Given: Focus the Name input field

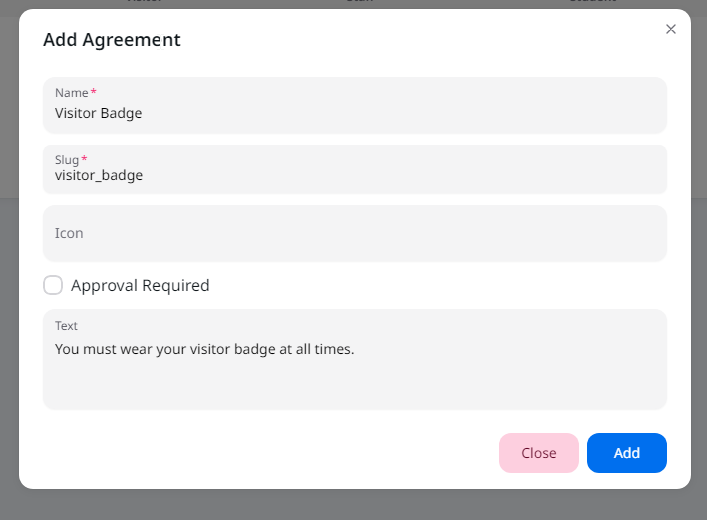Looking at the screenshot, I should pyautogui.click(x=355, y=106).
